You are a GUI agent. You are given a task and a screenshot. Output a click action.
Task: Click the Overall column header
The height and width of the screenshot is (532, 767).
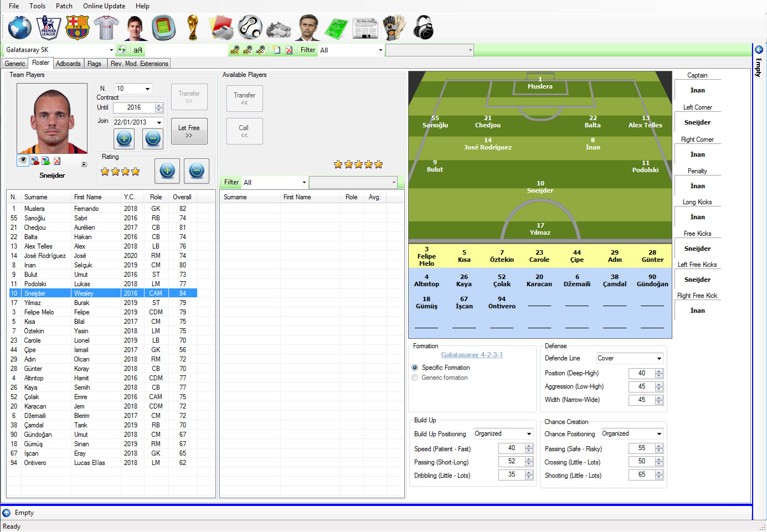pos(182,197)
